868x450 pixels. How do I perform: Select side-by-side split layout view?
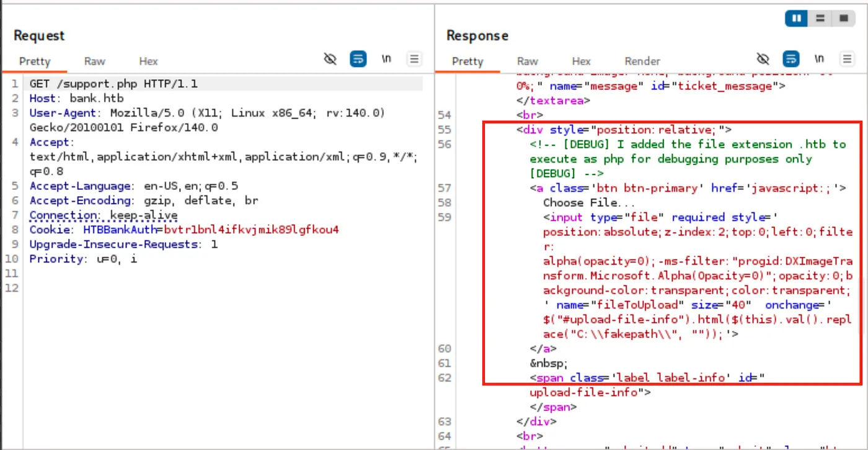point(795,19)
